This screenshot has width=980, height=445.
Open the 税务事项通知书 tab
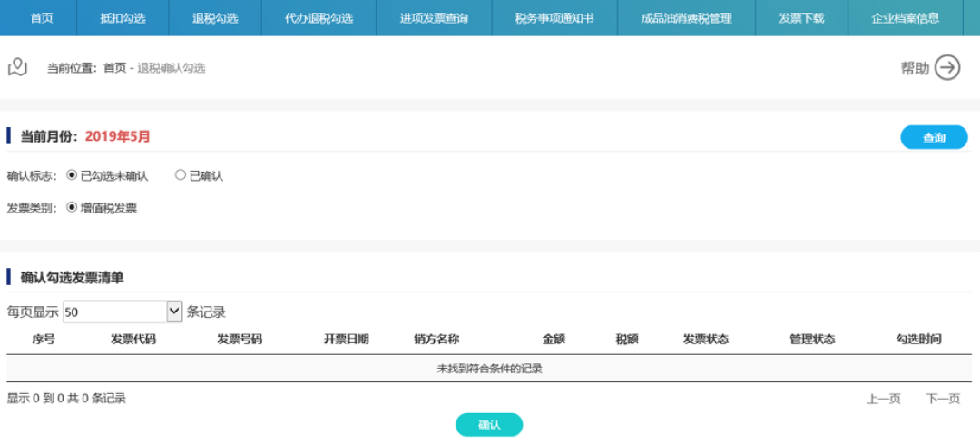[554, 18]
